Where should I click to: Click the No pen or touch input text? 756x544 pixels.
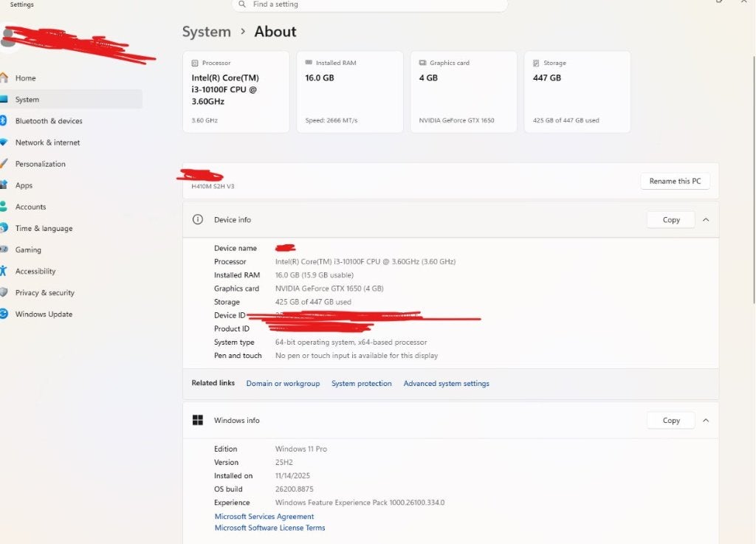pos(357,356)
